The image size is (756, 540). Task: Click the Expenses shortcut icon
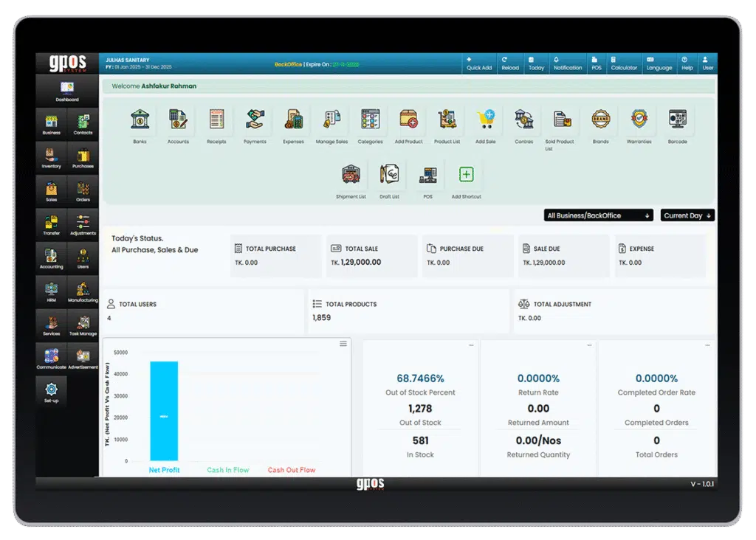coord(293,120)
